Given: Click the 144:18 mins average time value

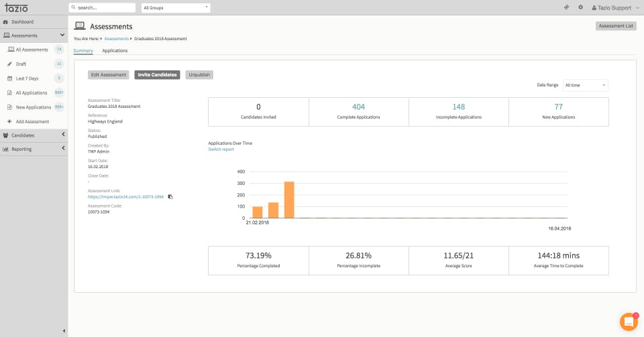Looking at the screenshot, I should (x=559, y=255).
